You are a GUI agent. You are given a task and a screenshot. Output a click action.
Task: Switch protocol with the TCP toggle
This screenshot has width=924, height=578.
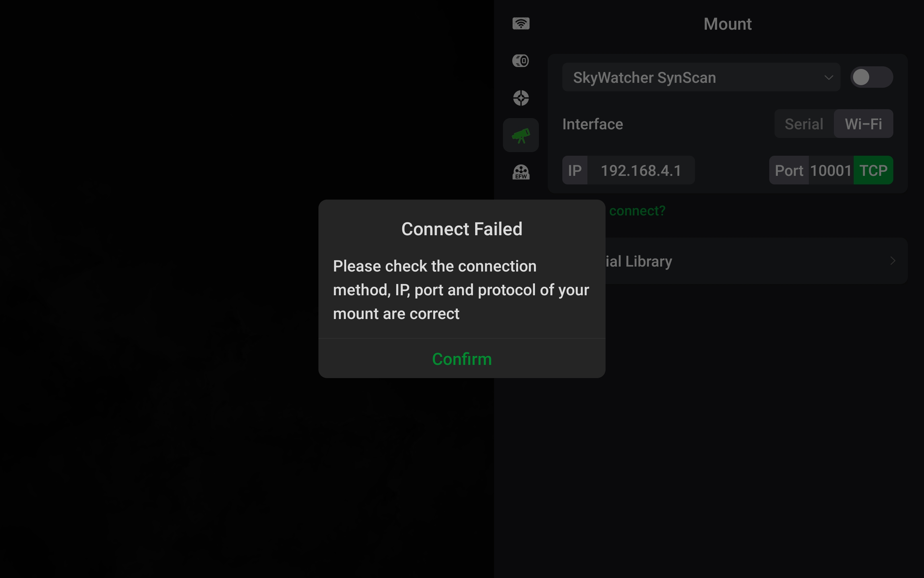[873, 170]
